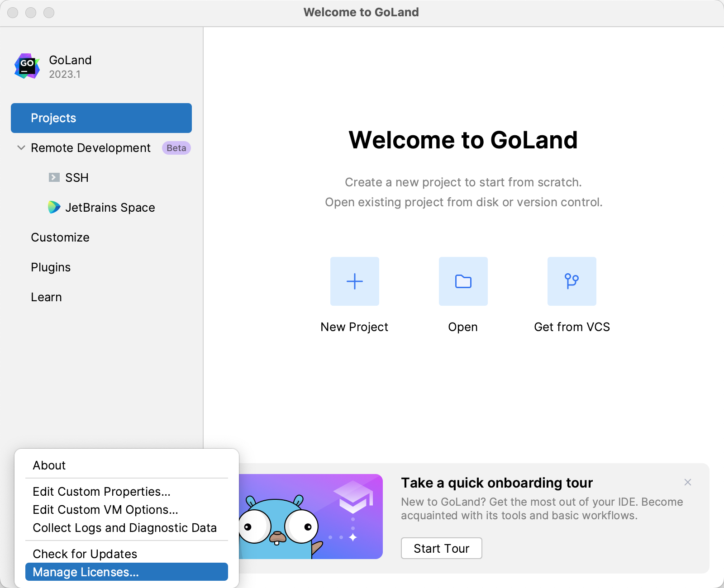Click the Gopher mascot tour image
Screen dimensions: 724x588
[311, 517]
